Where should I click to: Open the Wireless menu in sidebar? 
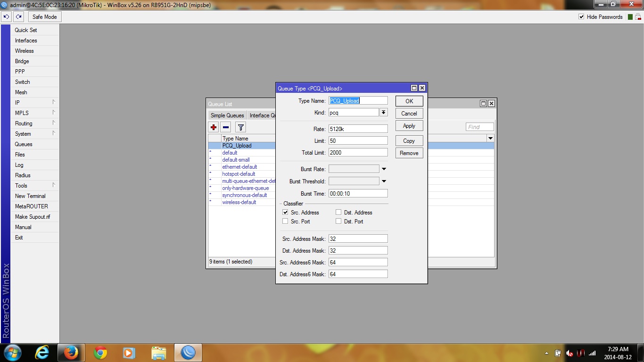point(25,51)
